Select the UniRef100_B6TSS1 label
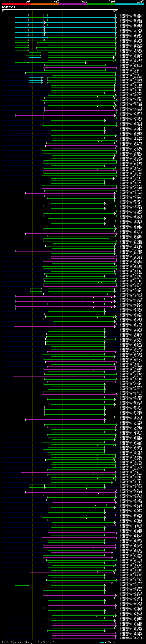 point(131,146)
